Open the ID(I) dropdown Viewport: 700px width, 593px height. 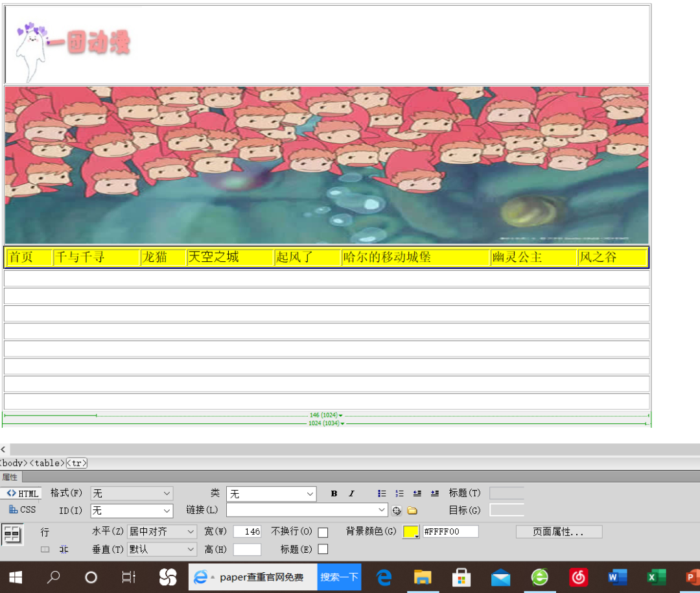[132, 511]
